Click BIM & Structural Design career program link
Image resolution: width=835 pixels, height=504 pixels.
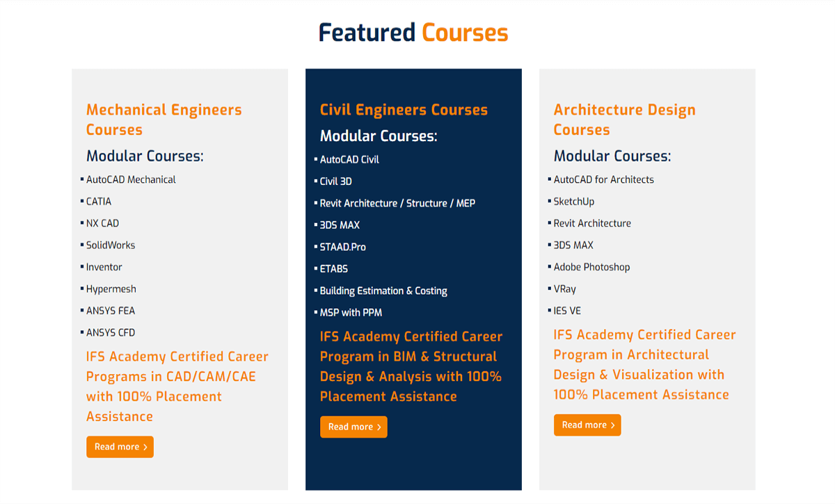[411, 366]
